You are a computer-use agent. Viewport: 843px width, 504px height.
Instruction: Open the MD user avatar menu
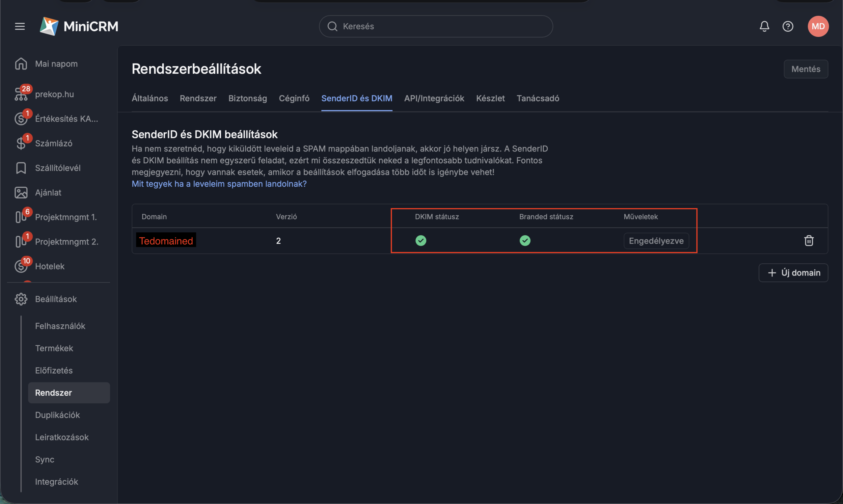[x=818, y=26]
